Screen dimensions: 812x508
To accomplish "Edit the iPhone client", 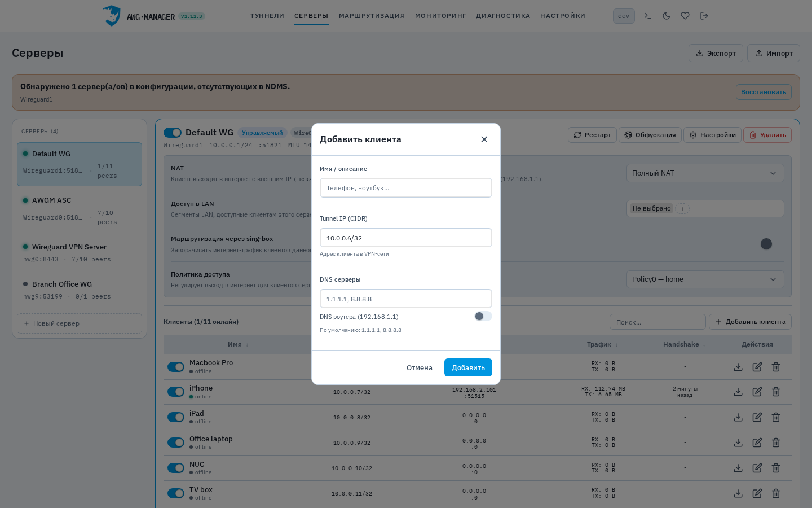I will click(757, 392).
